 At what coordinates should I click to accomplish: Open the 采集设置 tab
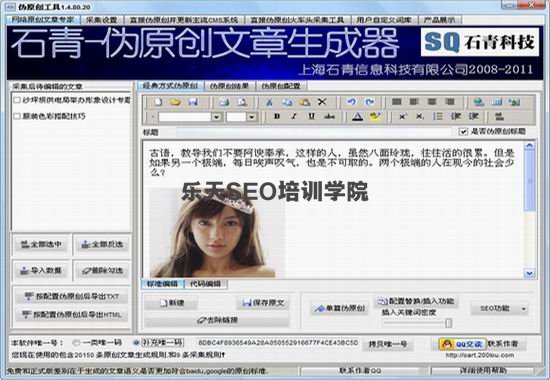[102, 20]
